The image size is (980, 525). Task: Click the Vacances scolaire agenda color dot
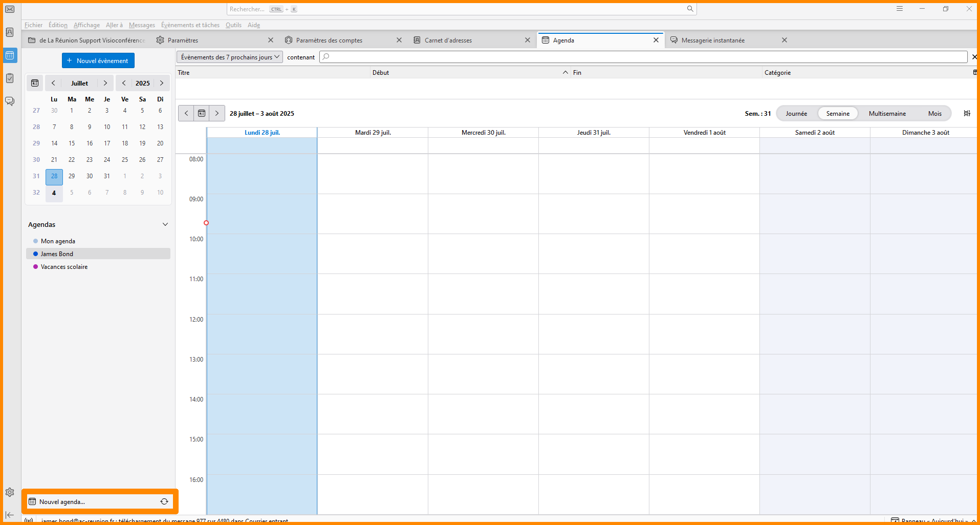(35, 267)
